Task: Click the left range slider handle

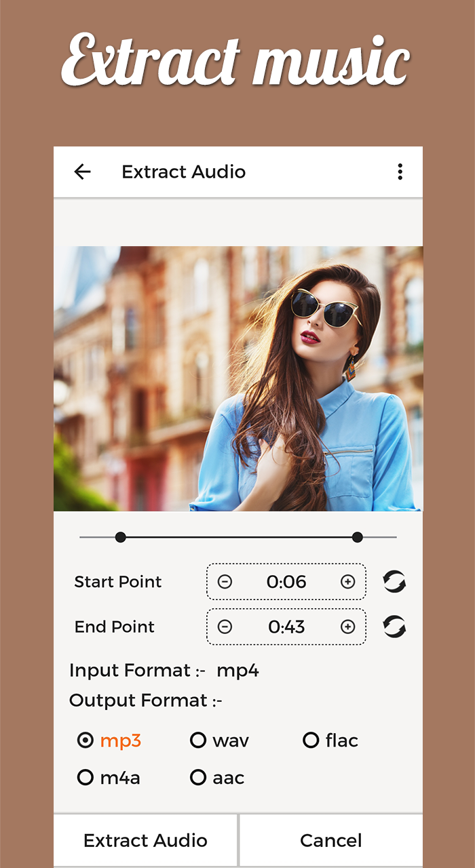Action: [121, 538]
